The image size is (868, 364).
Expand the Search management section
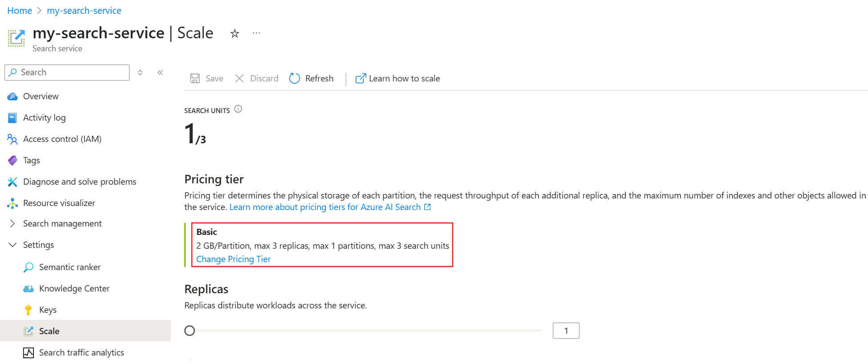12,223
